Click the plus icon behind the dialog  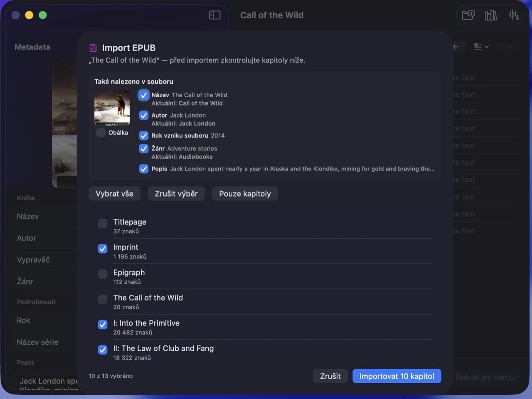455,47
